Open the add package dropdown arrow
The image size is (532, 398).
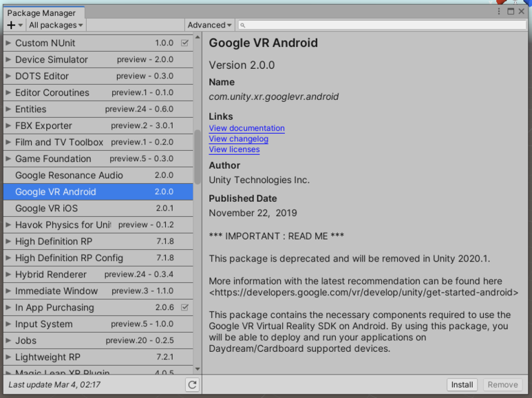(x=21, y=25)
